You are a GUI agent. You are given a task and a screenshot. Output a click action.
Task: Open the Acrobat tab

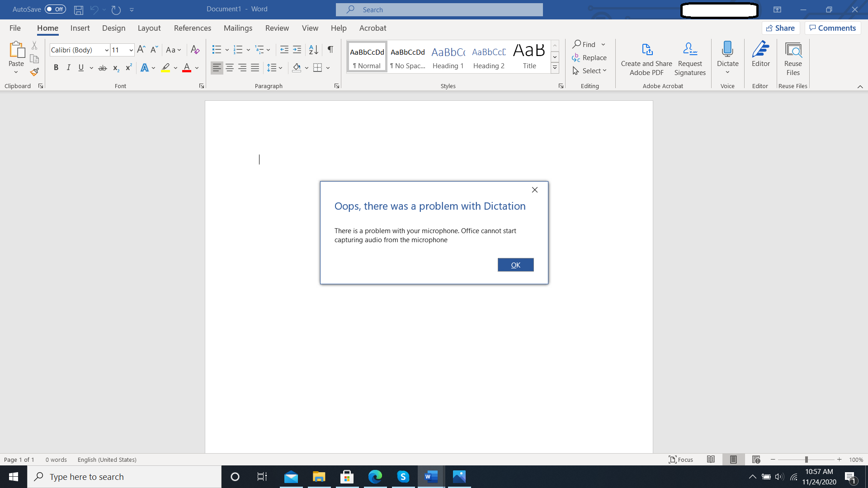373,28
